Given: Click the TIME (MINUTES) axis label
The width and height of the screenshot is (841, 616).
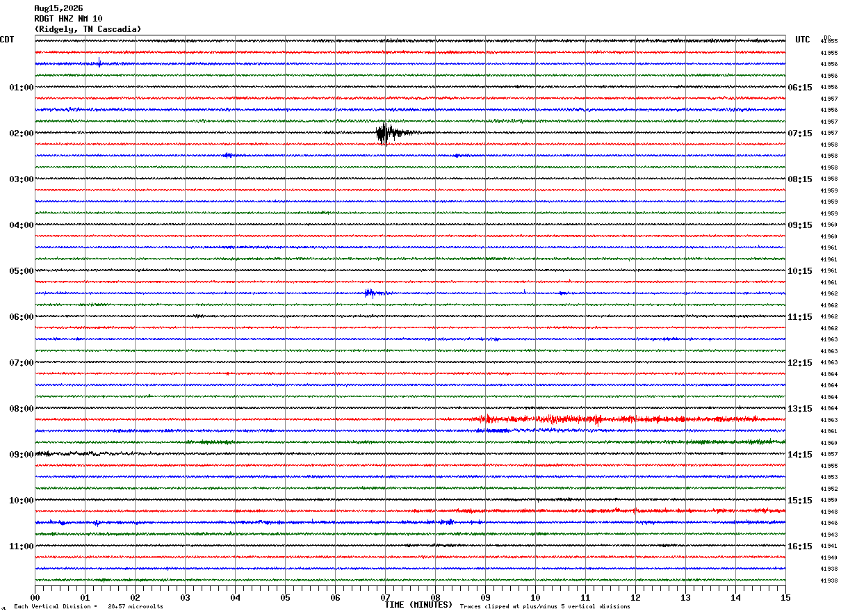Looking at the screenshot, I should click(x=418, y=605).
